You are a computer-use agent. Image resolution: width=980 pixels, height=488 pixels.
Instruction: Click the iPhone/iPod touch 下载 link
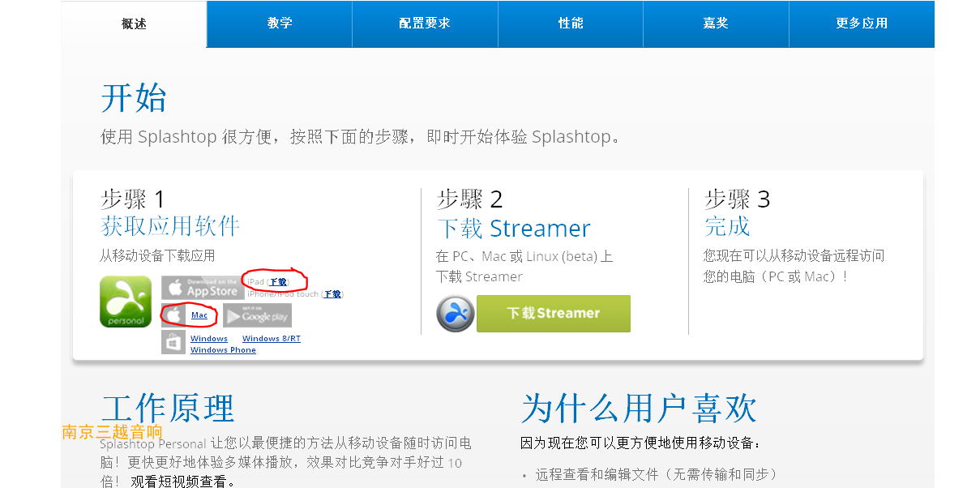point(332,294)
